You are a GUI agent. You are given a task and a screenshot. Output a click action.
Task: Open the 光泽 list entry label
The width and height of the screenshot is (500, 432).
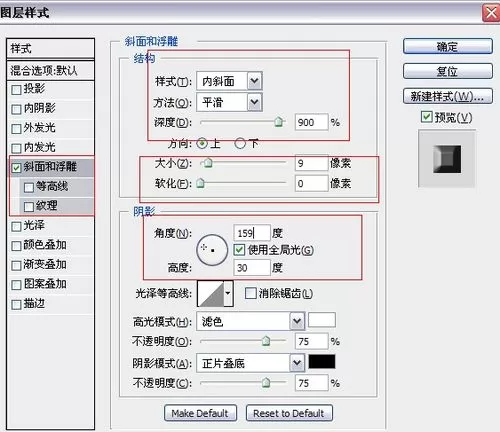(x=34, y=225)
